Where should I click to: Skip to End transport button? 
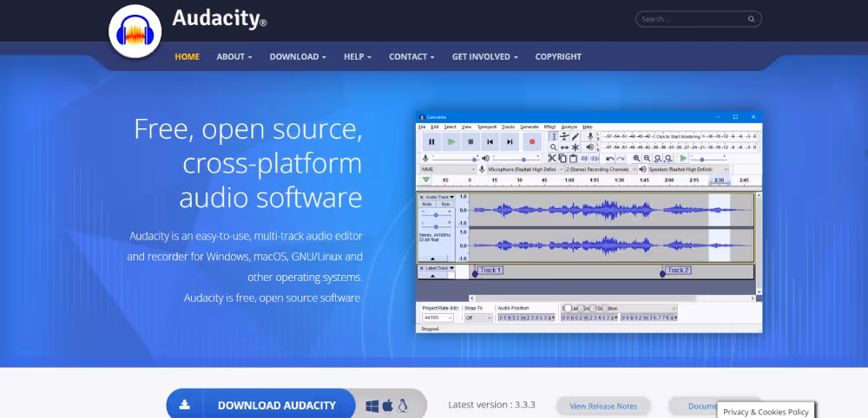point(510,141)
